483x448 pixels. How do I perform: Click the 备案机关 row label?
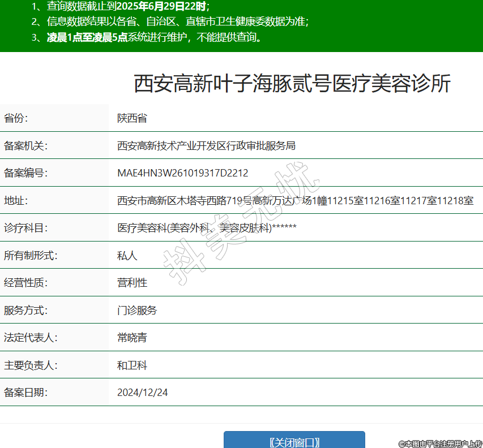click(26, 146)
